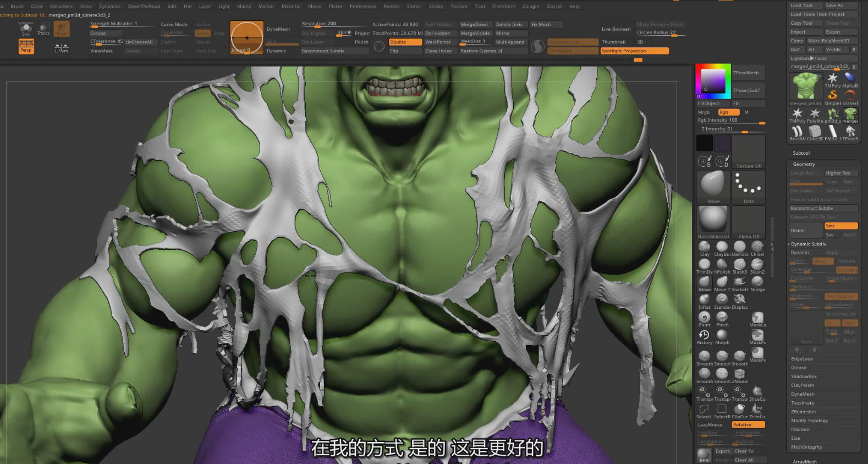Screen dimensions: 868x464
Task: Select the hPolish brush
Action: pyautogui.click(x=722, y=264)
